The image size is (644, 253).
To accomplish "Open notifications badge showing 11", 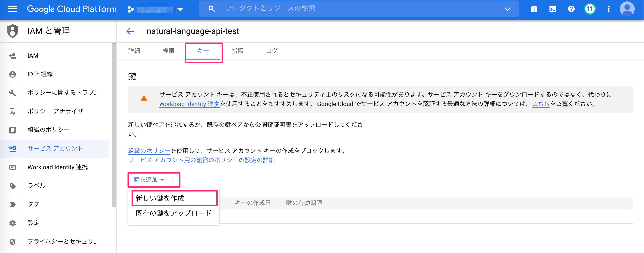I will pyautogui.click(x=590, y=9).
